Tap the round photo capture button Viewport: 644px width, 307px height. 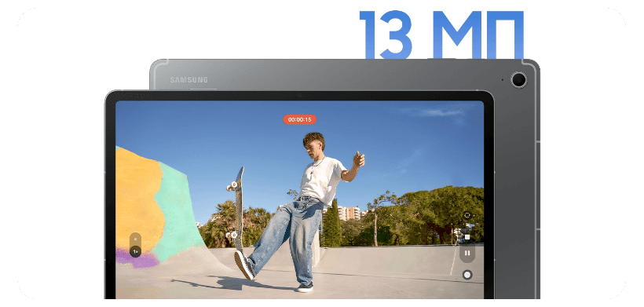(x=467, y=275)
